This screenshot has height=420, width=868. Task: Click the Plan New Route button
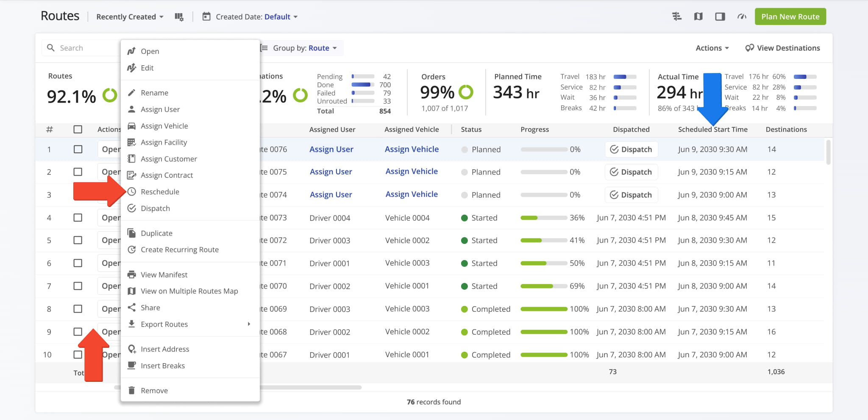pos(790,17)
